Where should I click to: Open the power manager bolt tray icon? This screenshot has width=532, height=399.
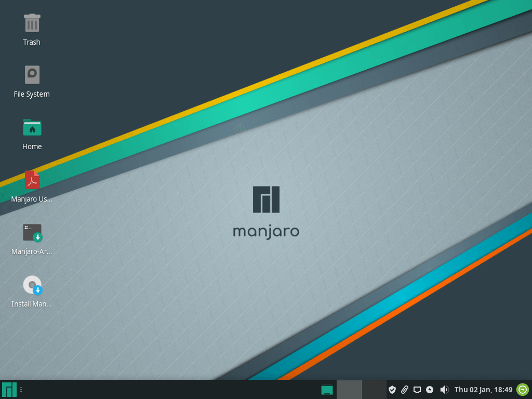click(431, 389)
